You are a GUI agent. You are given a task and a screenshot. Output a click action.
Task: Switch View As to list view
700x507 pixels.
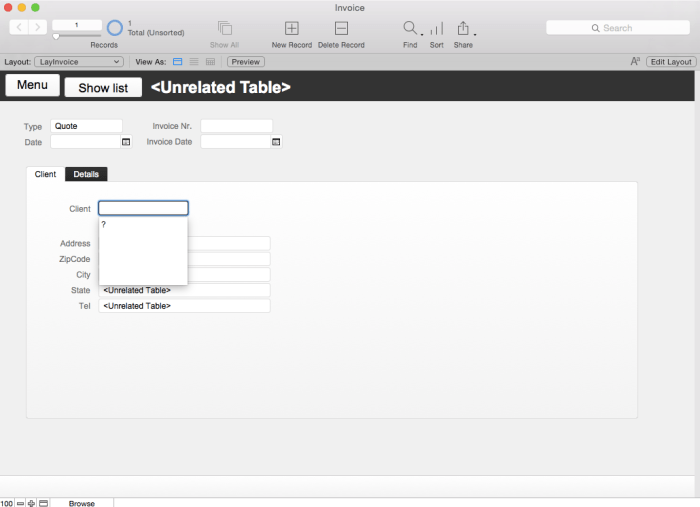[194, 62]
